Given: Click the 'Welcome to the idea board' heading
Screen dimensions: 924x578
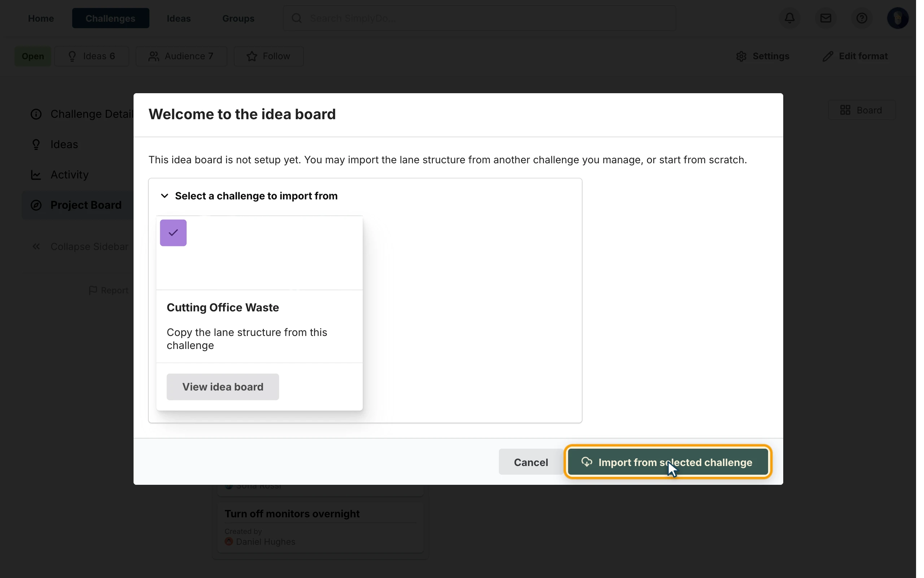Looking at the screenshot, I should pyautogui.click(x=242, y=114).
